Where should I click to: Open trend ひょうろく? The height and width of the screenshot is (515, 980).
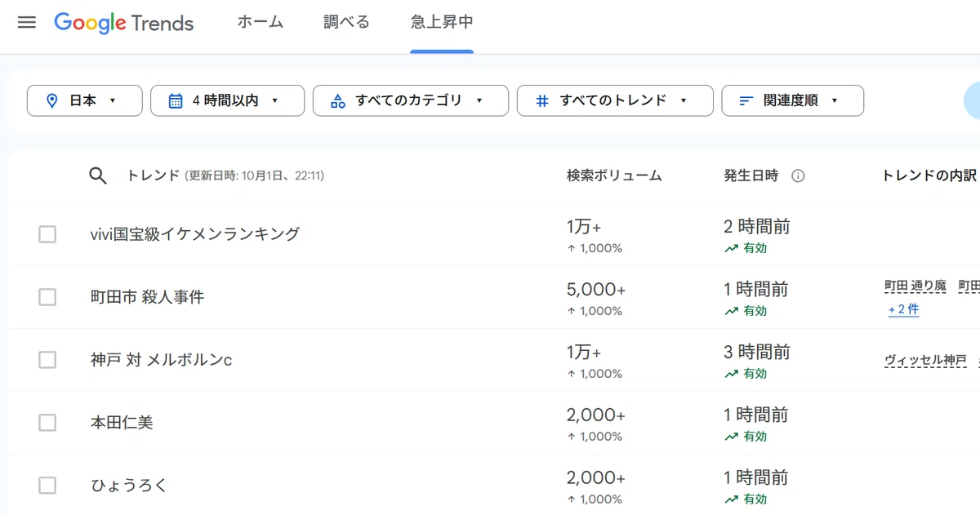129,486
